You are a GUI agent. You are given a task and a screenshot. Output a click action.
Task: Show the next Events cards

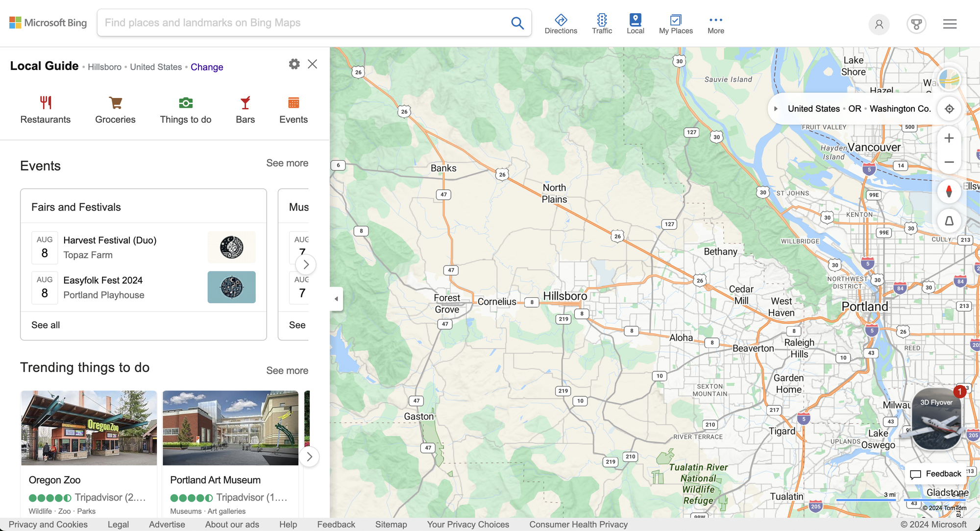pyautogui.click(x=306, y=265)
